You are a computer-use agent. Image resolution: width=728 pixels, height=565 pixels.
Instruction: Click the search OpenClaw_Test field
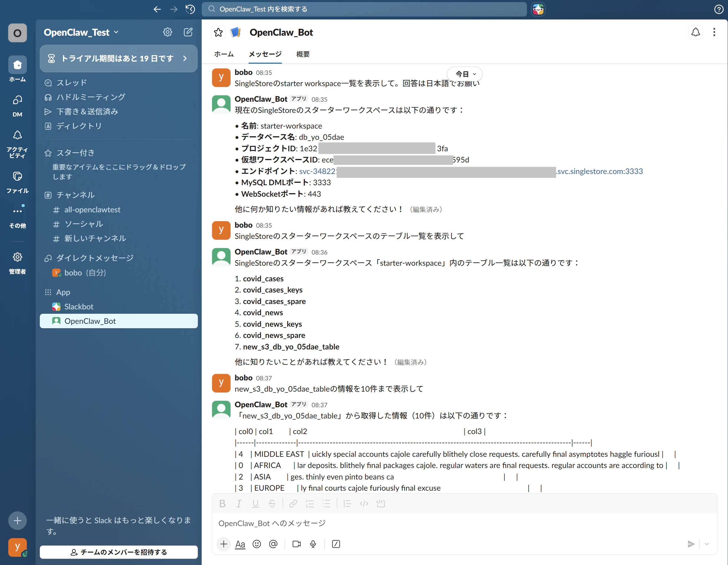tap(364, 9)
